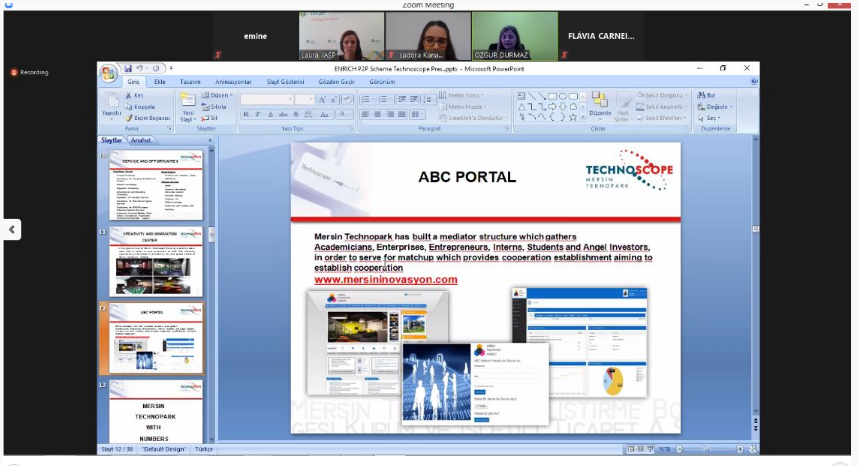Toggle italic (T) text formatting

coord(258,115)
